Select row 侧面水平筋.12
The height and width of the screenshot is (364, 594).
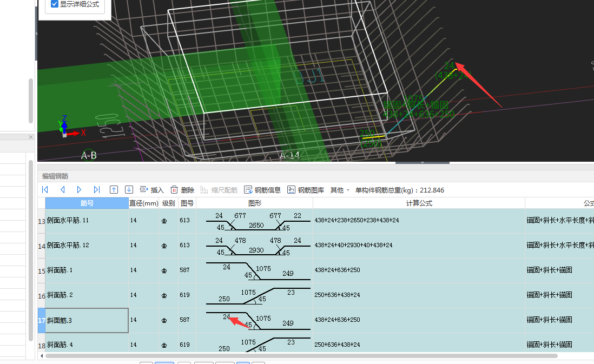[x=87, y=246]
